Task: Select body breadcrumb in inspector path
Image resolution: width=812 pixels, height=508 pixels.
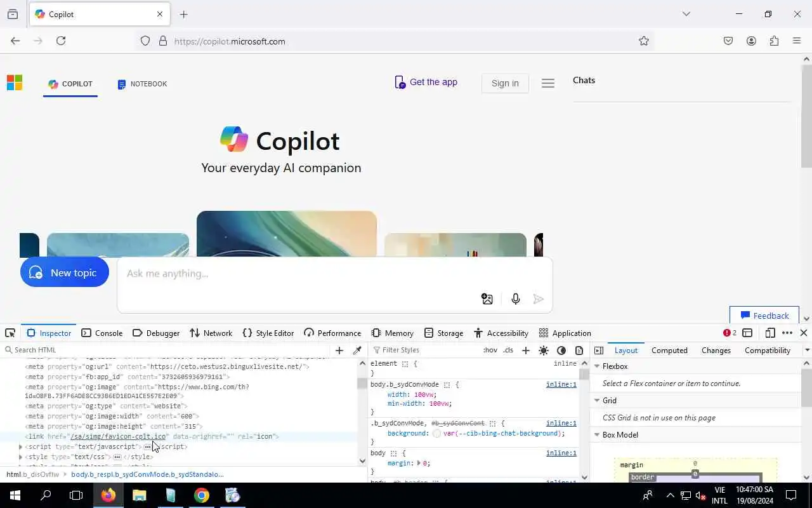Action: pyautogui.click(x=147, y=474)
